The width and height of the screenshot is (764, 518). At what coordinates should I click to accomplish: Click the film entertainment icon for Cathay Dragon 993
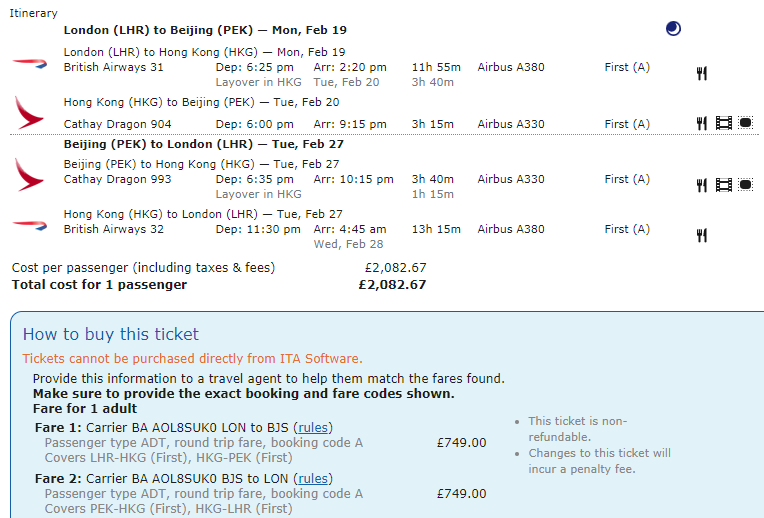[724, 185]
